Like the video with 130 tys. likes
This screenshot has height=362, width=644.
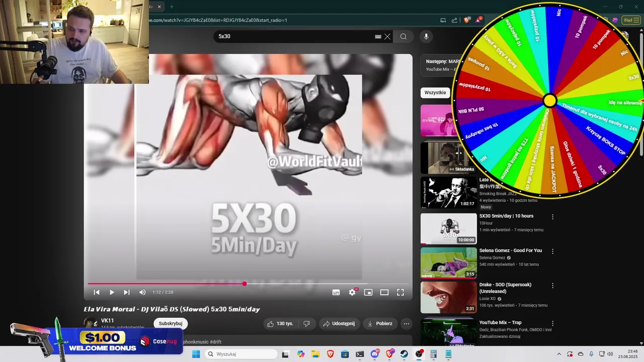pos(280,324)
